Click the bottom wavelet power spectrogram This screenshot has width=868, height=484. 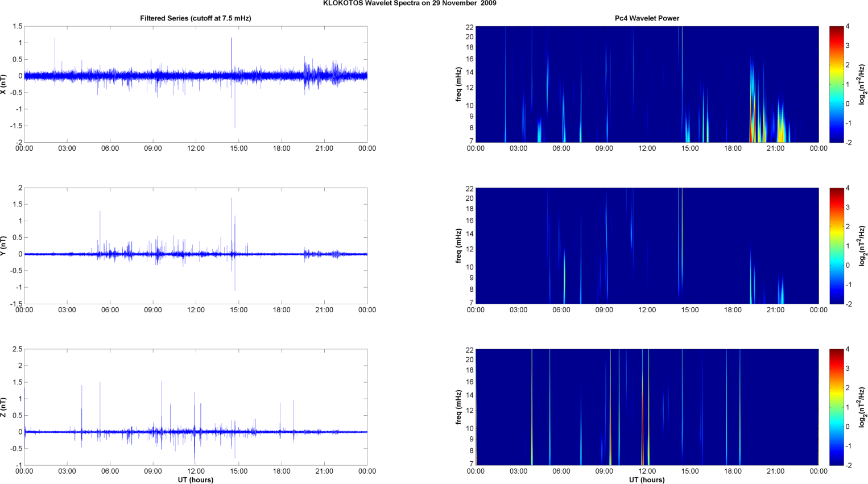click(647, 407)
